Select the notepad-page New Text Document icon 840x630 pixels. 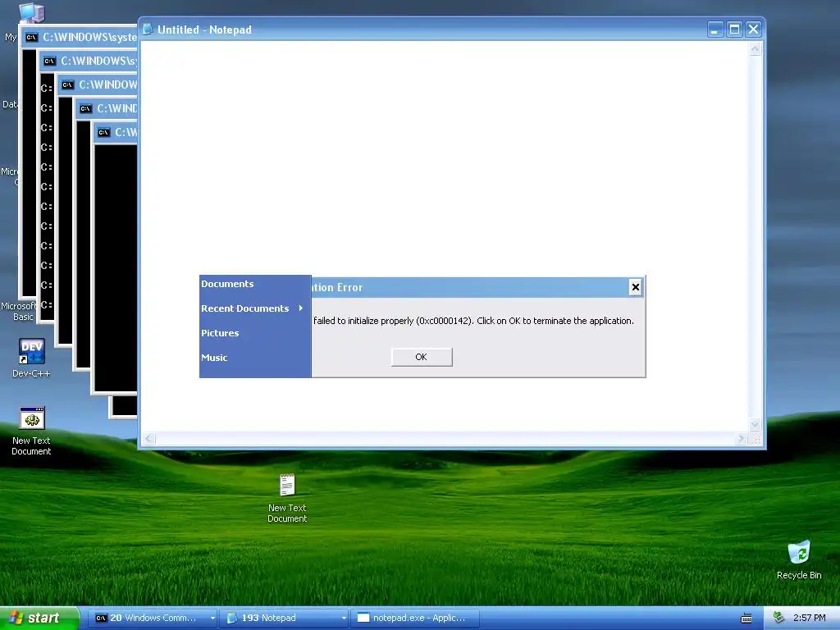pos(287,498)
